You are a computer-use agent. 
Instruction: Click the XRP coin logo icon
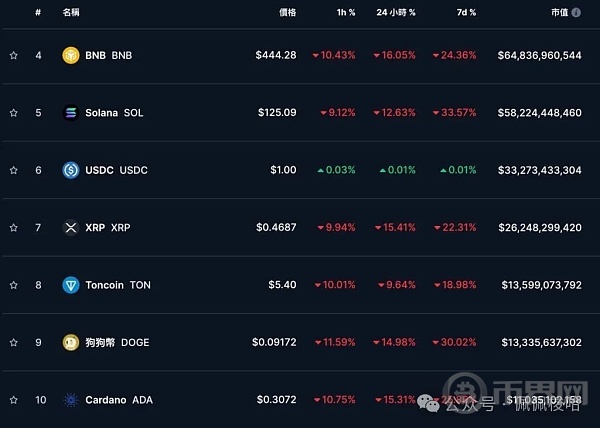pyautogui.click(x=70, y=228)
